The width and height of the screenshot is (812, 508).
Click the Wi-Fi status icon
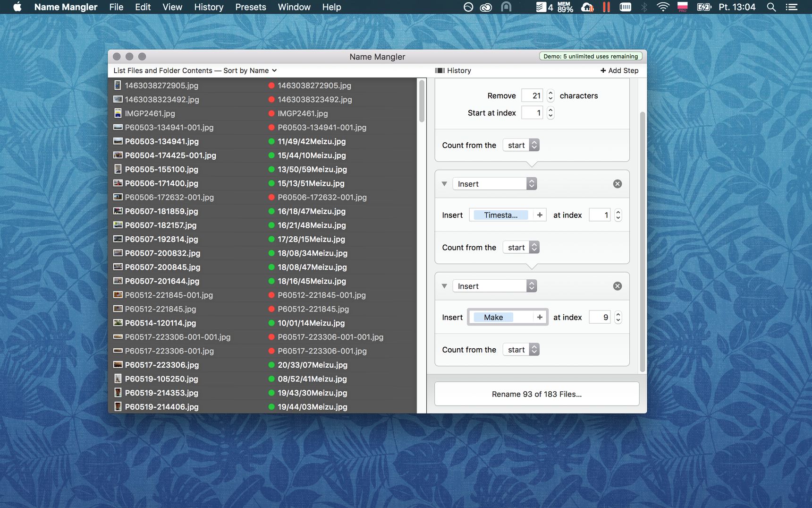pos(663,7)
